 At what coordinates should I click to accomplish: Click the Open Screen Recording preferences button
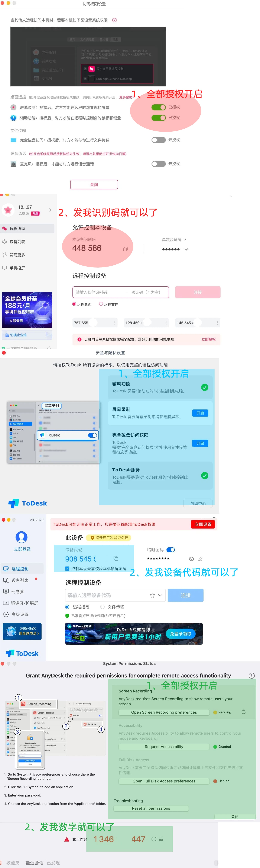click(x=164, y=712)
